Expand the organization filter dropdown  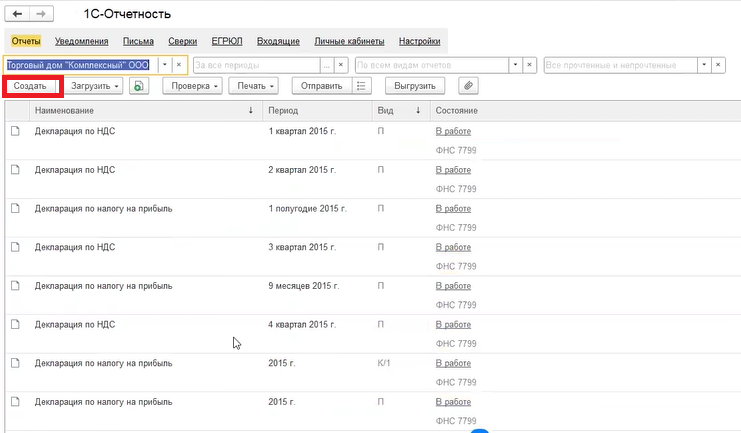click(x=164, y=64)
